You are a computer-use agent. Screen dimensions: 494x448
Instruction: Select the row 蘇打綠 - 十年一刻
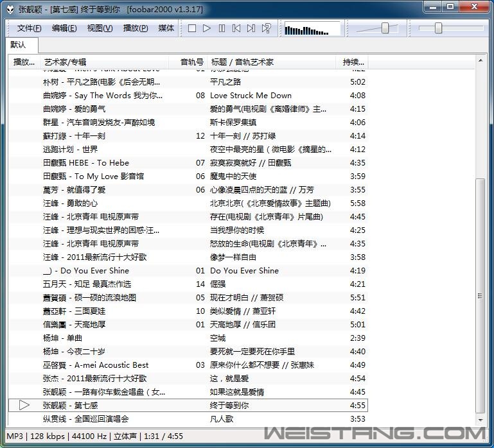coord(188,136)
